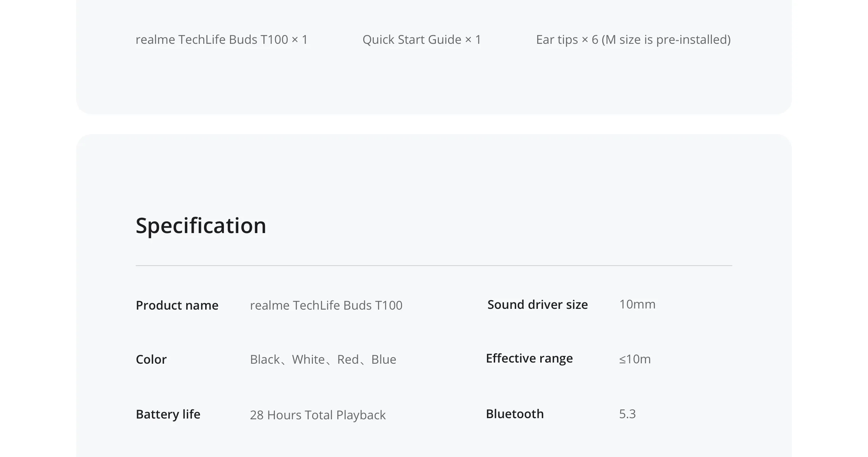Click the Specification heading
This screenshot has width=868, height=457.
[x=201, y=226]
